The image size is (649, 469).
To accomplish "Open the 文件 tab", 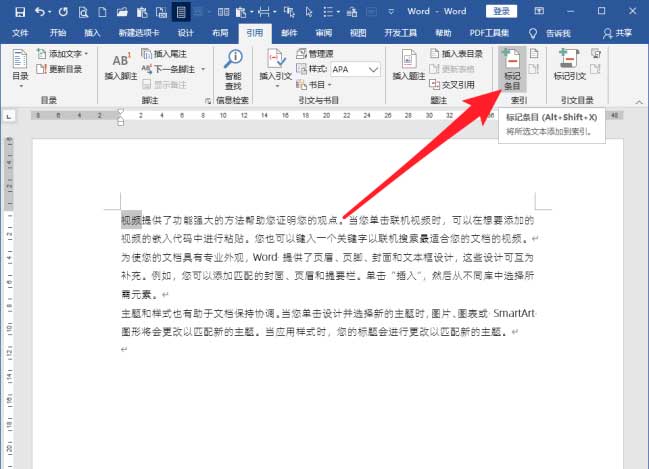I will point(20,33).
